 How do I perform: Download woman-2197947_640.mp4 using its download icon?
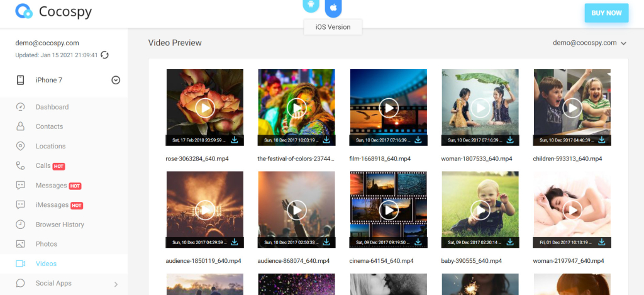602,242
